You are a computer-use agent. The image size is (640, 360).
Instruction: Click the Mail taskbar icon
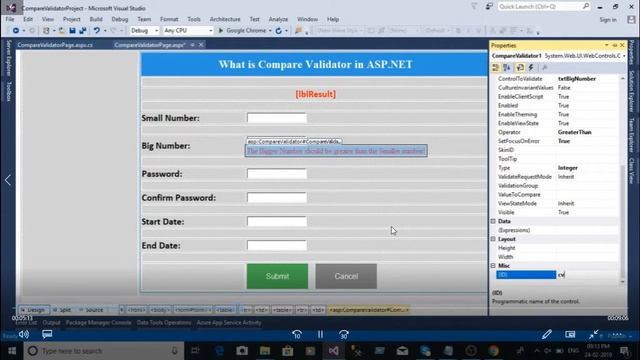coord(402,351)
